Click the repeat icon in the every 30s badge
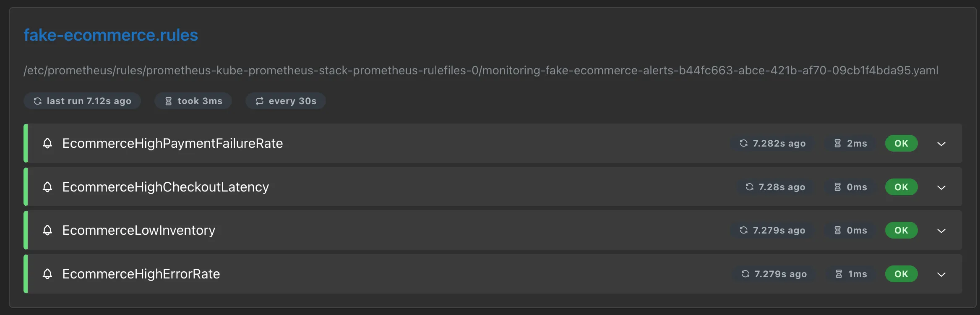This screenshot has width=980, height=315. (259, 101)
